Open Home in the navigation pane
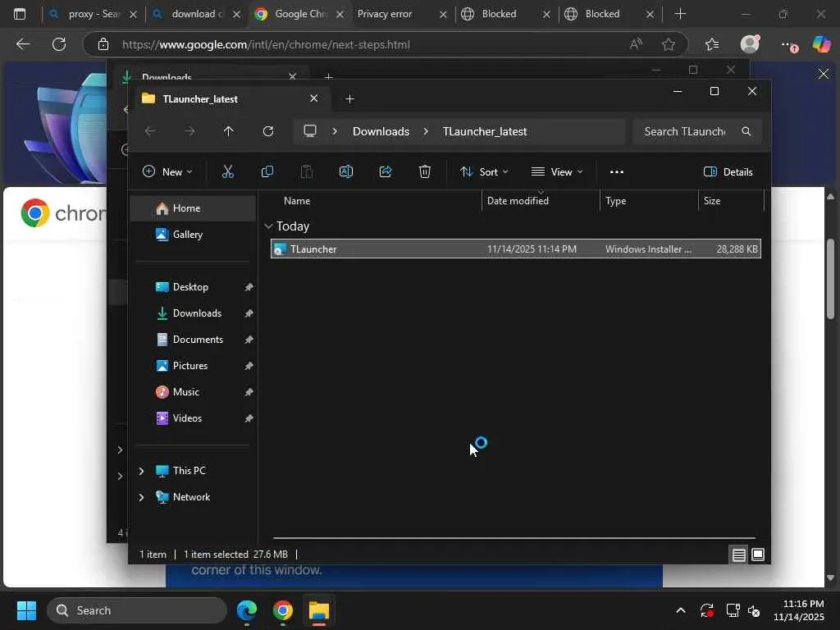 [193, 208]
